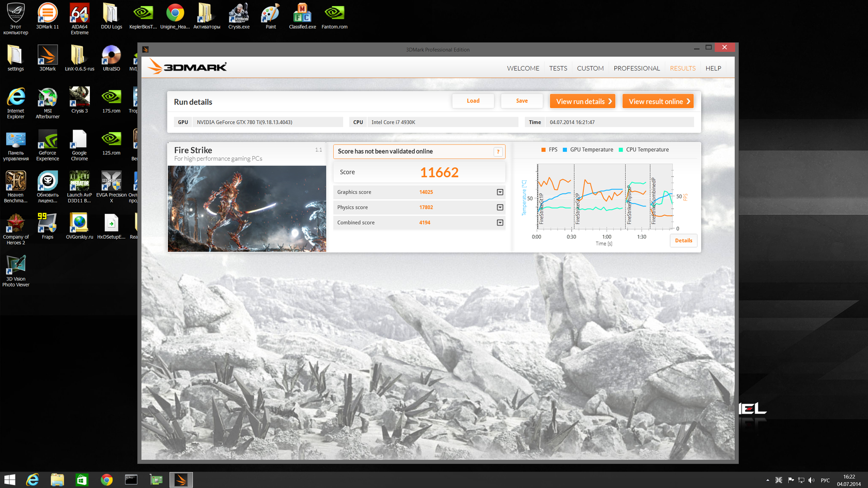Screen dimensions: 868x488
Task: Click View run details
Action: click(x=583, y=101)
